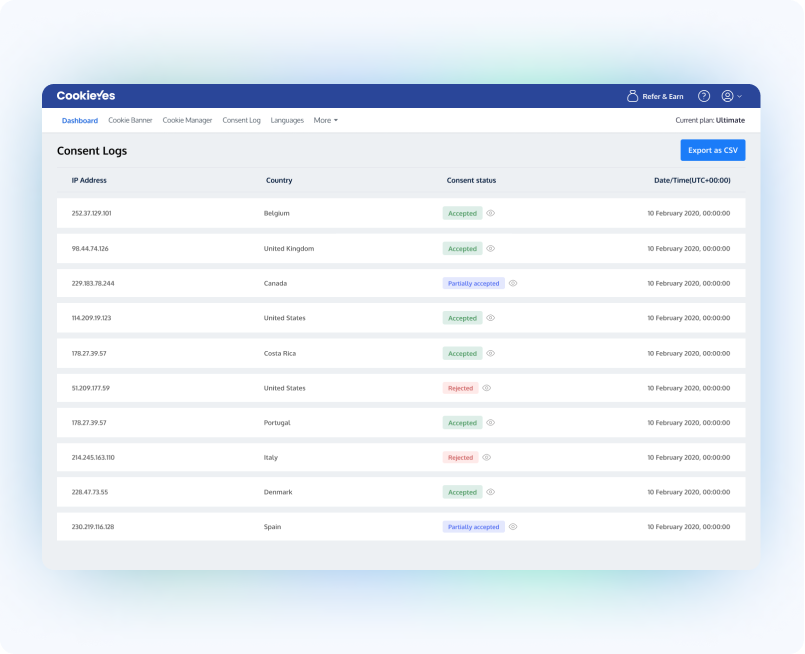
Task: Expand account menu chevron arrow
Action: point(740,97)
